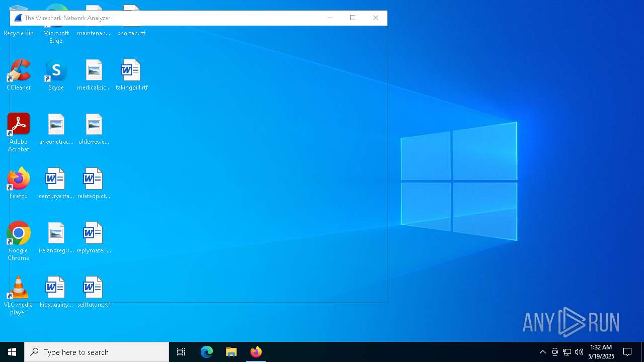Open the clock showing 1:32 AM
Viewport: 644px width, 362px height.
point(601,352)
